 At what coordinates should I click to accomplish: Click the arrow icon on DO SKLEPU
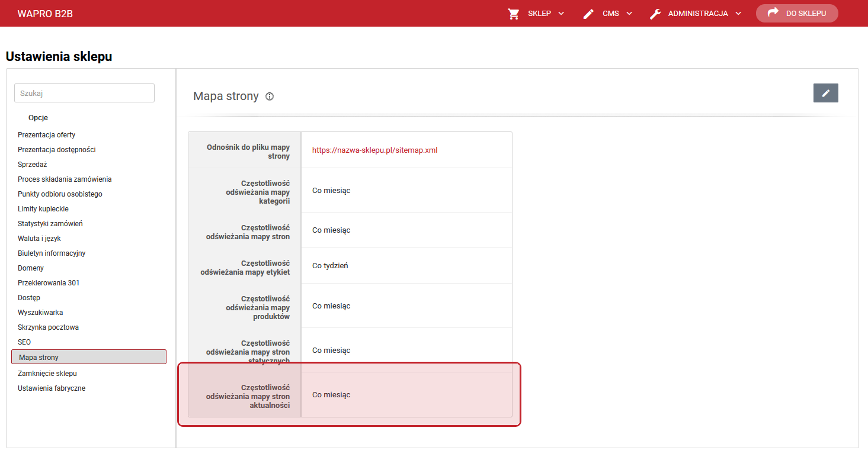point(773,13)
